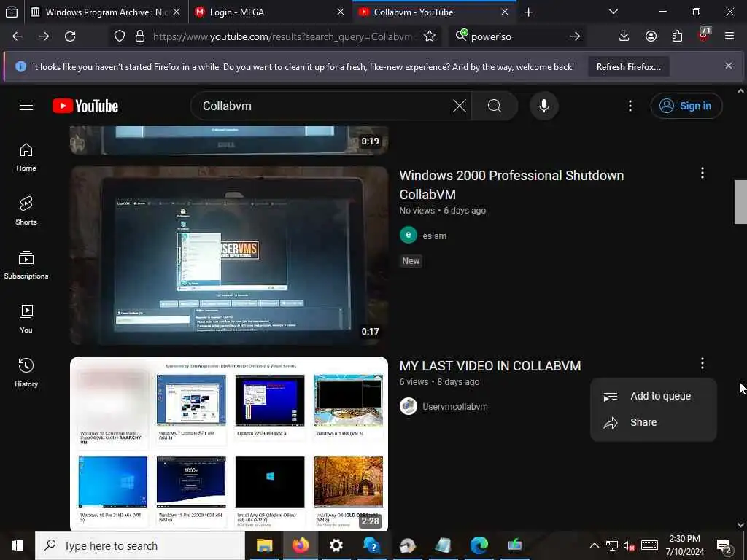Viewport: 747px width, 560px height.
Task: Open Firefox extensions panel
Action: click(x=677, y=36)
